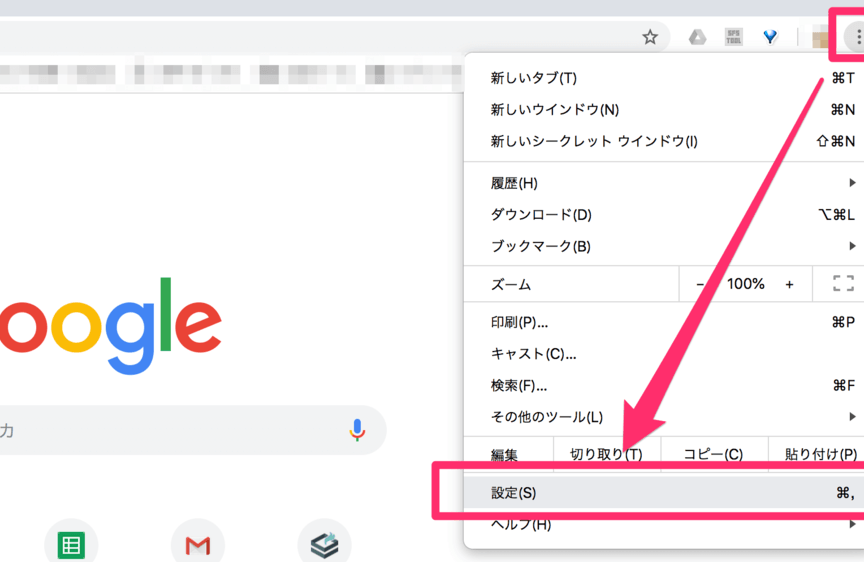
Task: Toggle fullscreen mode in zoom row
Action: coord(843,284)
